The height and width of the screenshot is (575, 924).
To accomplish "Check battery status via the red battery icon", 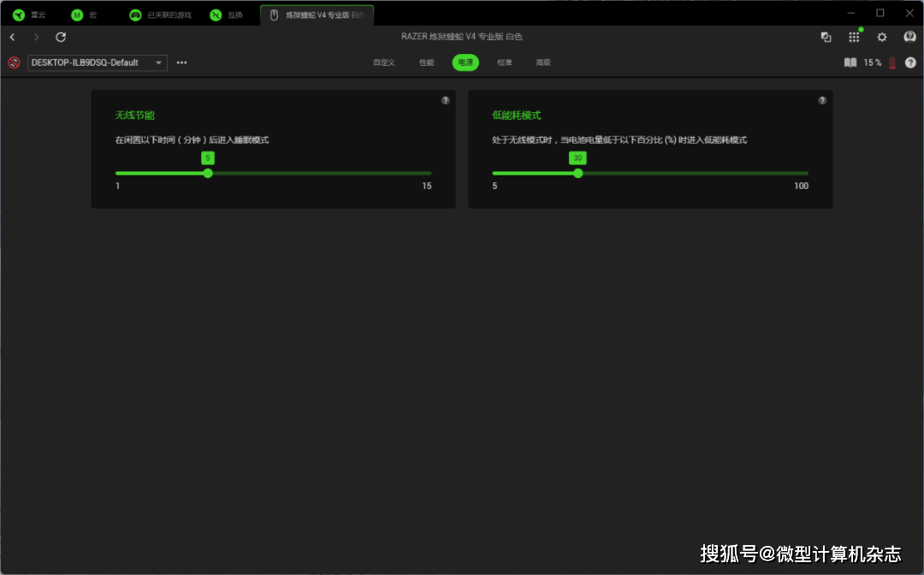I will [891, 62].
